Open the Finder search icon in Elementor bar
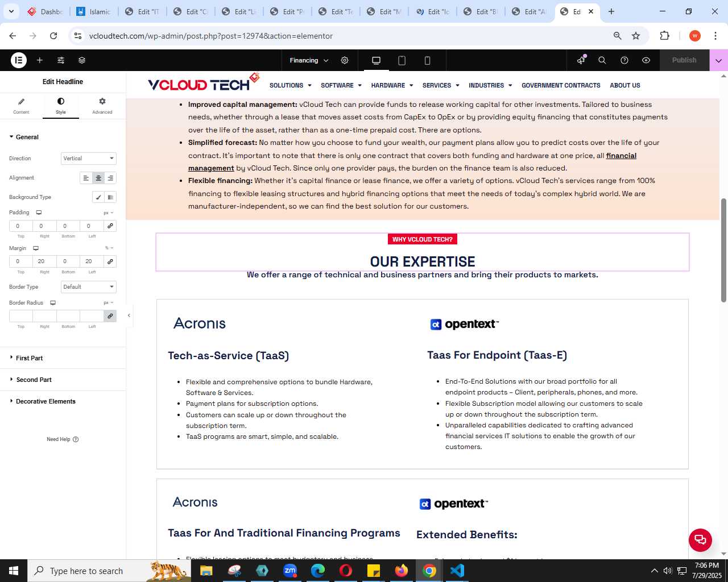The height and width of the screenshot is (582, 728). tap(602, 60)
